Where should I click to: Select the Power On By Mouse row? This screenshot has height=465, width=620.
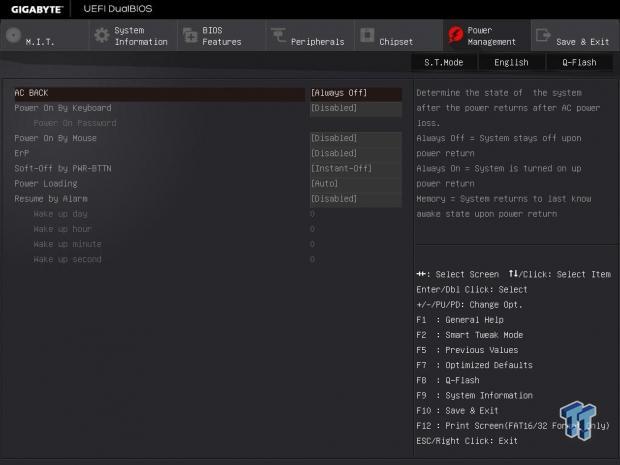coord(55,138)
